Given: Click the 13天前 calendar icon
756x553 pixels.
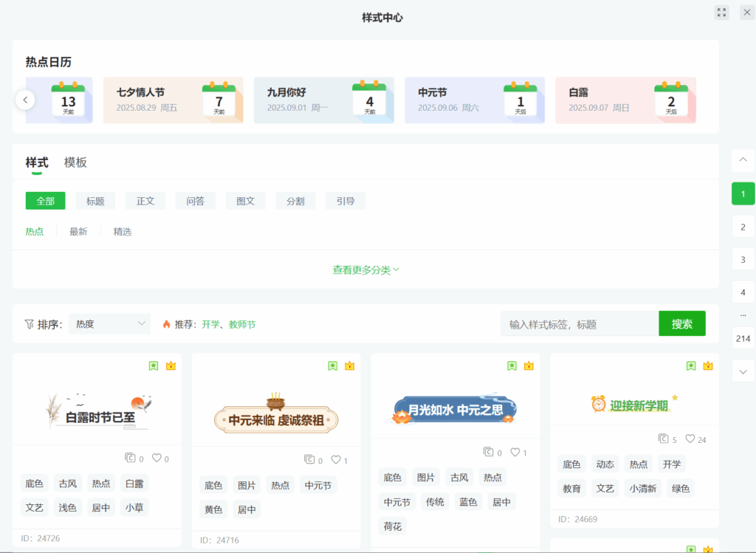Looking at the screenshot, I should point(68,100).
